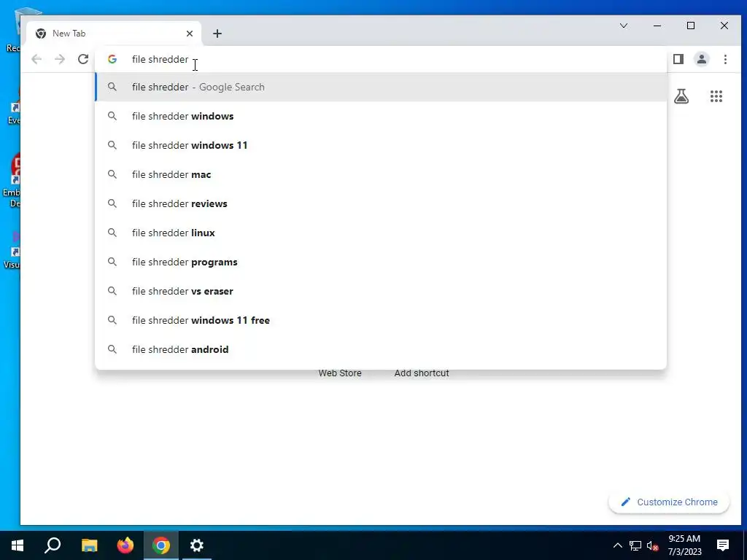Select the 'file shredder reviews' suggestion

tap(381, 204)
